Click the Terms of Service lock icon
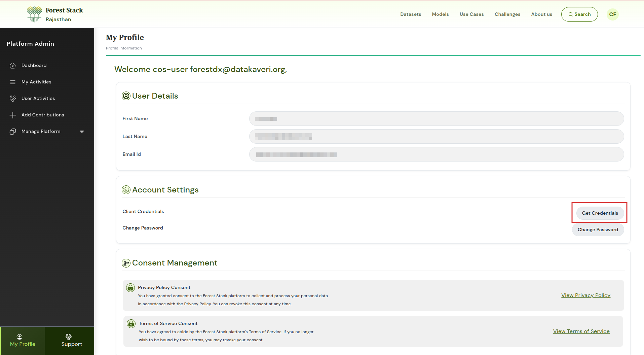The image size is (644, 355). pos(131,324)
